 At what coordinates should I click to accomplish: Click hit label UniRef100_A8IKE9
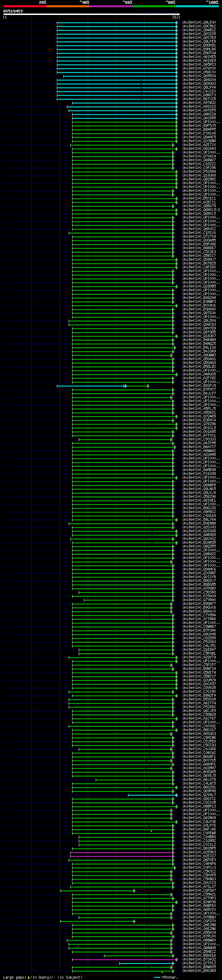[x=199, y=60]
